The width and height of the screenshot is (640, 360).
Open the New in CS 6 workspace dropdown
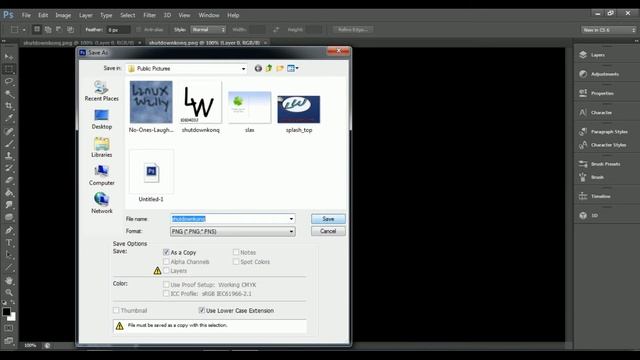[609, 30]
